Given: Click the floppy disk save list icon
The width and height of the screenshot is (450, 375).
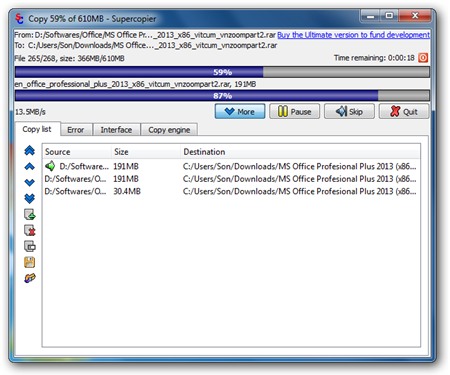Looking at the screenshot, I should coord(30,262).
